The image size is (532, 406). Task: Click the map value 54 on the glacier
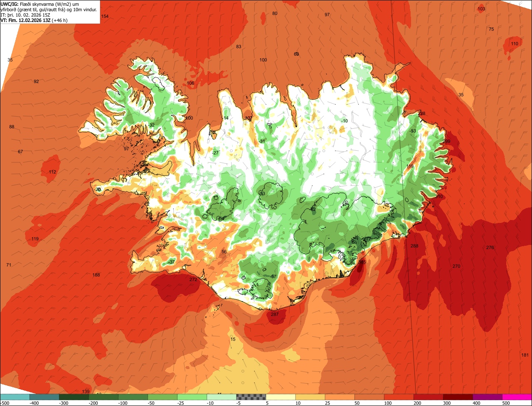click(222, 218)
